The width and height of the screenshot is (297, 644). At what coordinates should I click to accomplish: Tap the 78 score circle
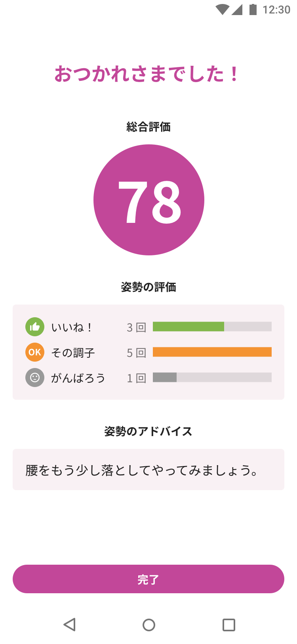pos(149,200)
